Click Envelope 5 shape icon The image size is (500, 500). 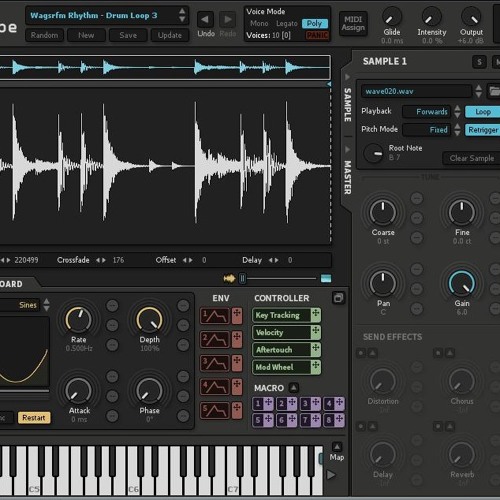point(215,411)
